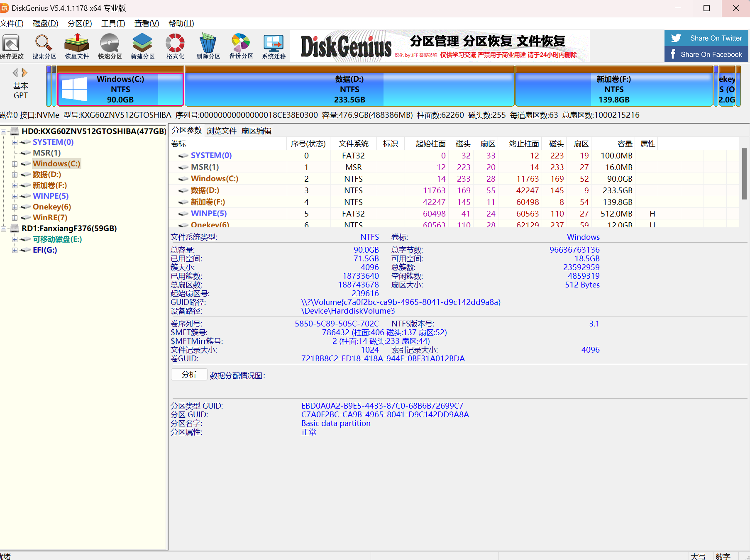Expand the Windows(C:) tree node
Image resolution: width=750 pixels, height=560 pixels.
(15, 164)
